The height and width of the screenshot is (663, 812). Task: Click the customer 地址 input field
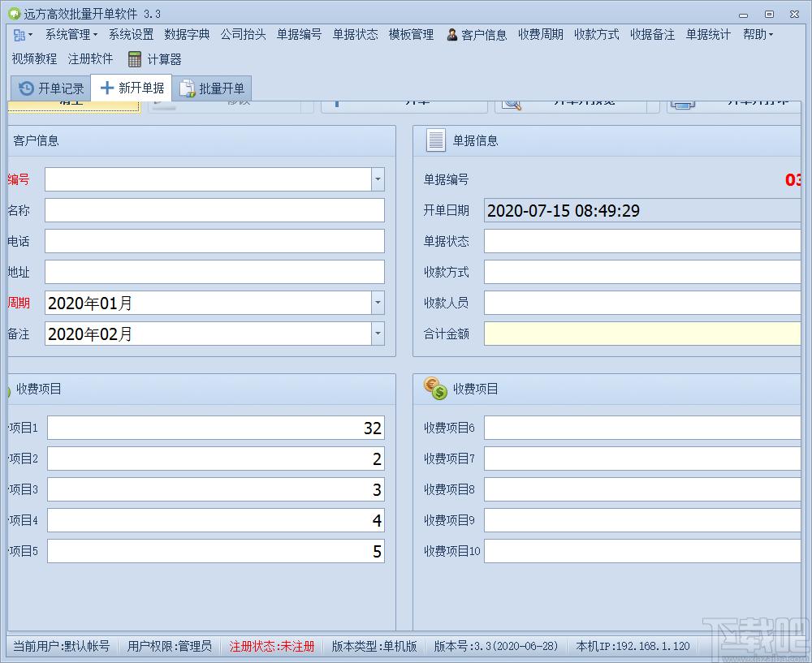click(214, 272)
